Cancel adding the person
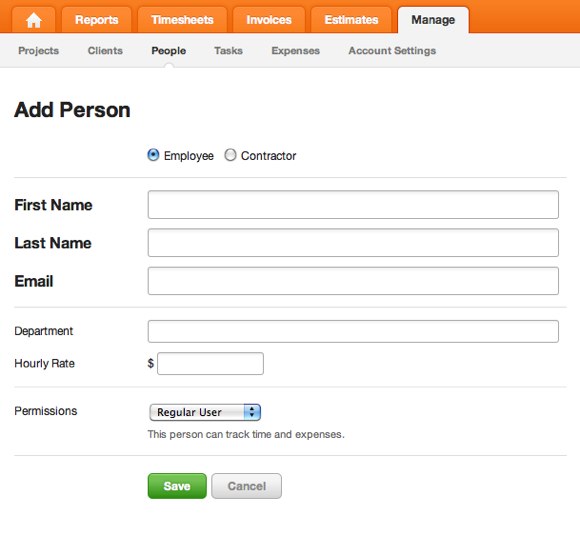This screenshot has height=536, width=580. (x=247, y=486)
